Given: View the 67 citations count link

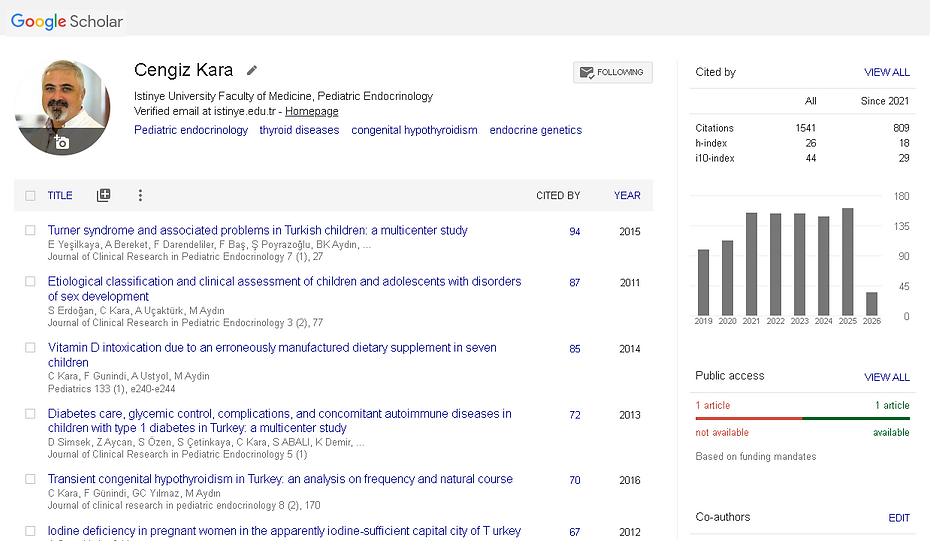Looking at the screenshot, I should (575, 532).
